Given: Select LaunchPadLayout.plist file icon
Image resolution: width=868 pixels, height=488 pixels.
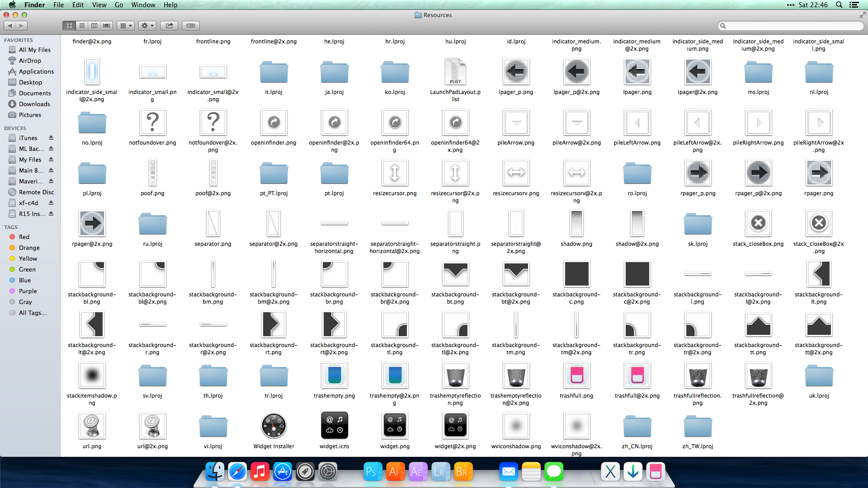Looking at the screenshot, I should pos(455,71).
